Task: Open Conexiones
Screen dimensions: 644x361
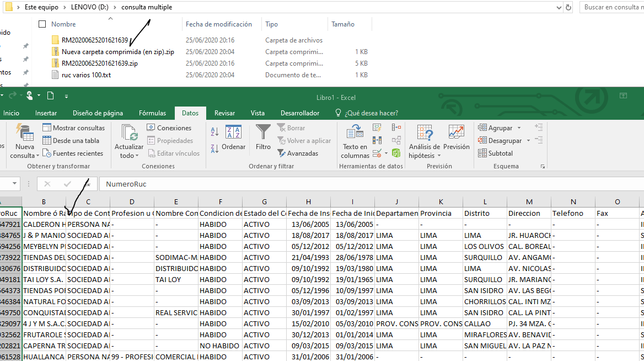Action: [x=169, y=128]
